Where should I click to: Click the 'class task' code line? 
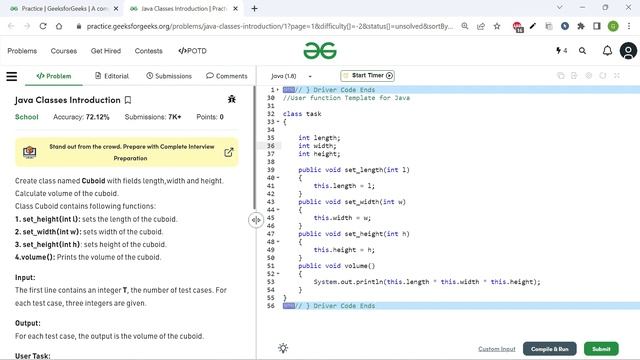pos(302,114)
